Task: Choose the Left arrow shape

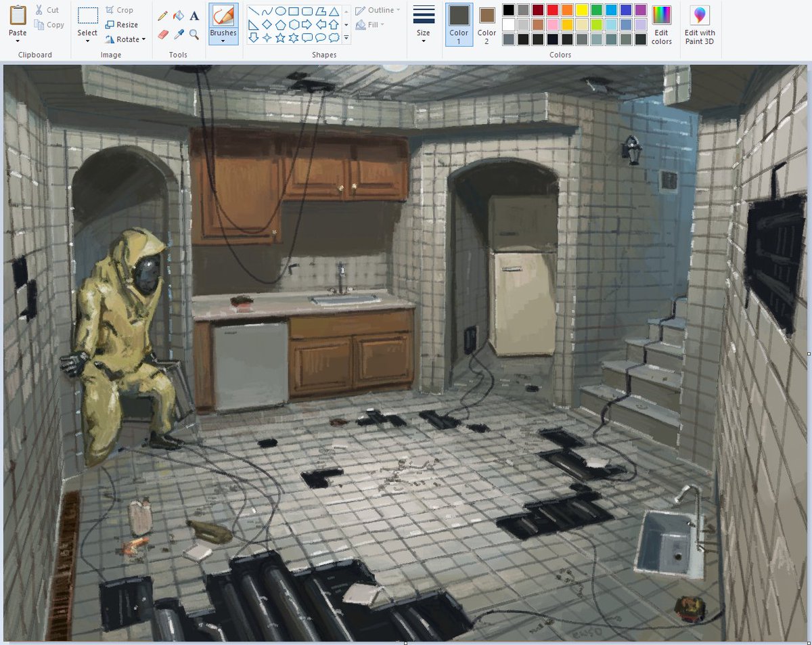Action: tap(321, 24)
